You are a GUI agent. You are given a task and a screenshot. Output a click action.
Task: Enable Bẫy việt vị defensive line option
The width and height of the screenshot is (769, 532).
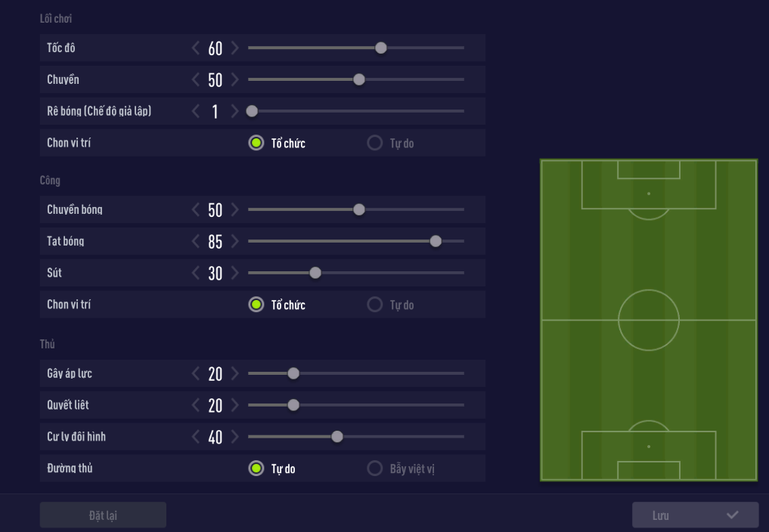point(374,469)
